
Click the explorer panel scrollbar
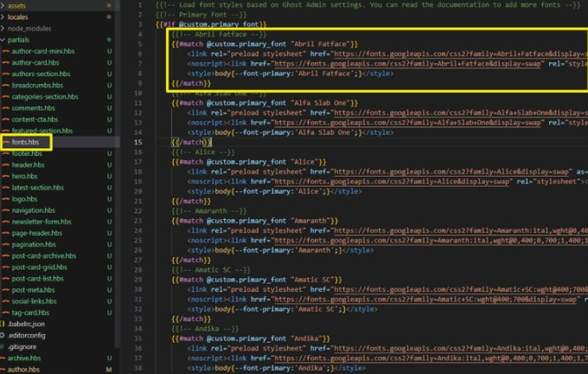(x=117, y=173)
